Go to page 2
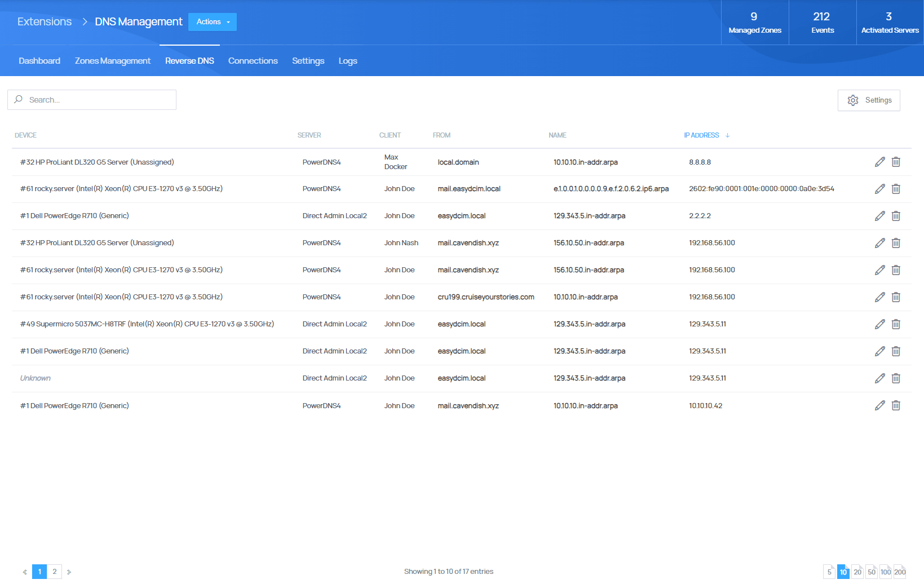924x588 pixels. pos(55,572)
